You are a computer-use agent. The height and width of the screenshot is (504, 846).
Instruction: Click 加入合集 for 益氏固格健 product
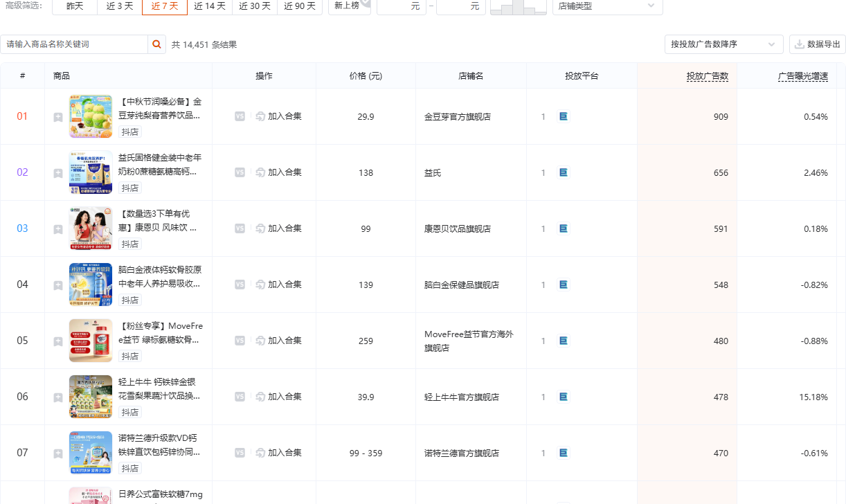278,172
